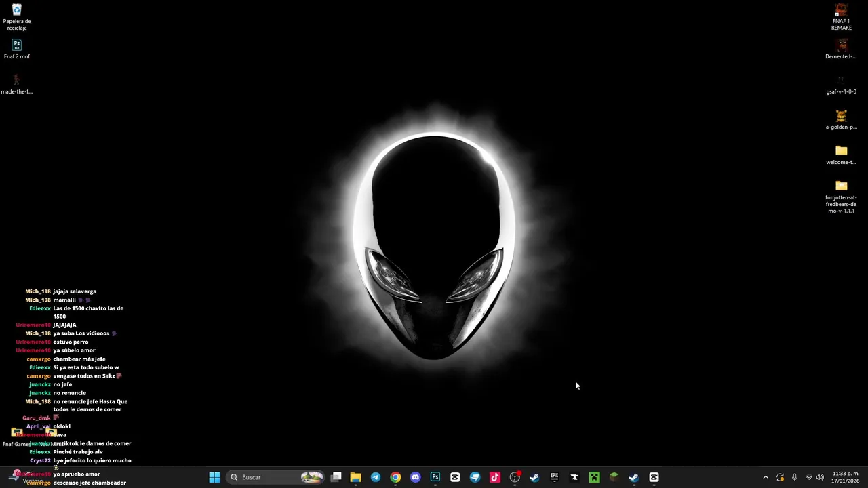Viewport: 868px width, 488px height.
Task: Click chat message "Pinché trabajo alv"
Action: click(78, 452)
